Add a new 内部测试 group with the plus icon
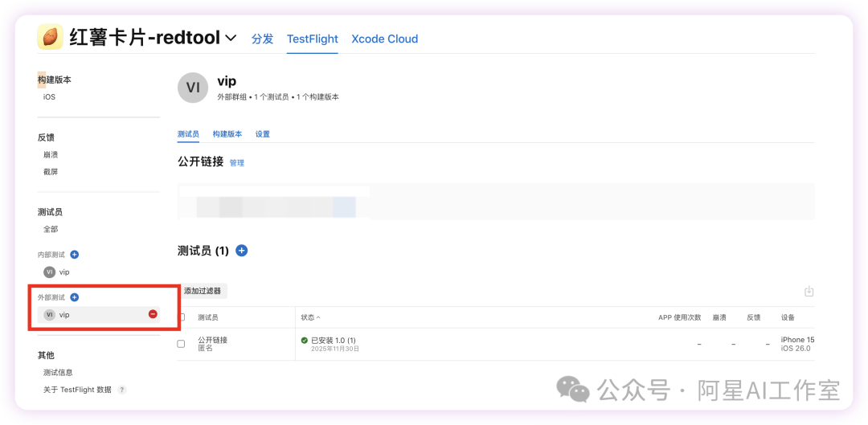The image size is (868, 425). click(x=75, y=255)
